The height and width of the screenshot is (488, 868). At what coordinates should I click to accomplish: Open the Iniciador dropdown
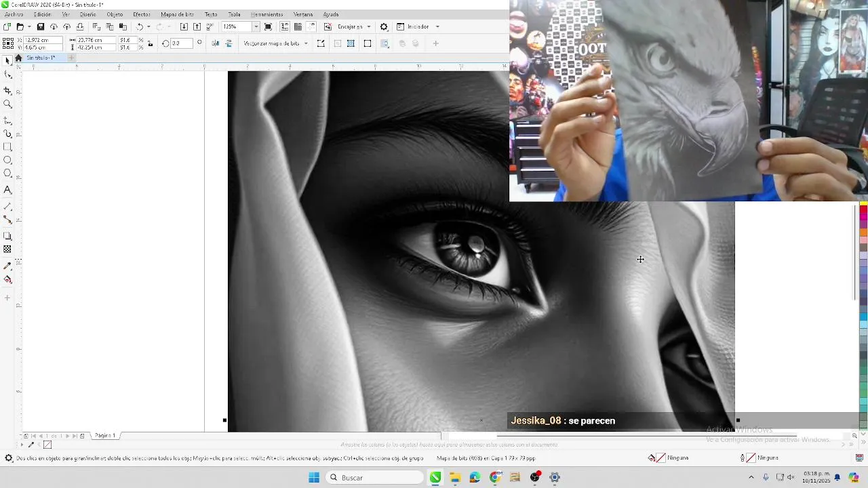point(437,26)
